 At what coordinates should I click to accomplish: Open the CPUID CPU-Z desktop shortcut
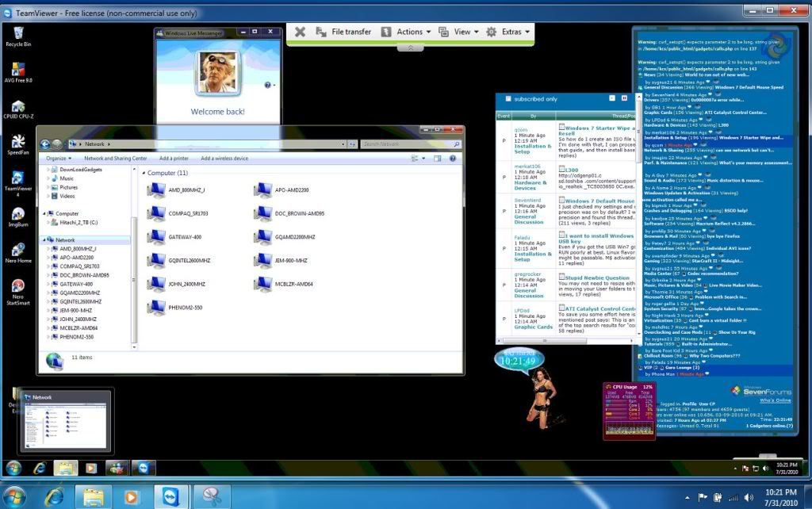tap(18, 109)
